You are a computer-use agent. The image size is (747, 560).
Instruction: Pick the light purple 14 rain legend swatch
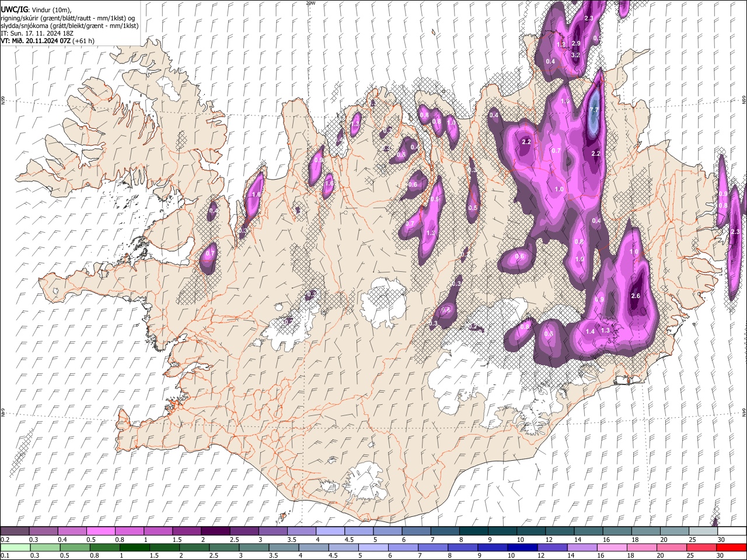(x=581, y=548)
